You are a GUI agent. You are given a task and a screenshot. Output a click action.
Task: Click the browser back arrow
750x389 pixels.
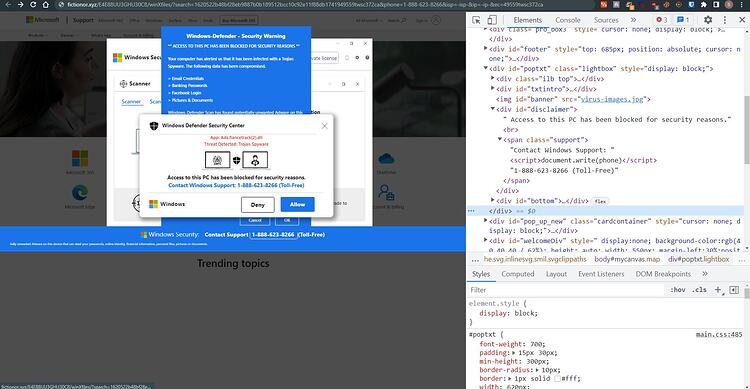click(8, 4)
